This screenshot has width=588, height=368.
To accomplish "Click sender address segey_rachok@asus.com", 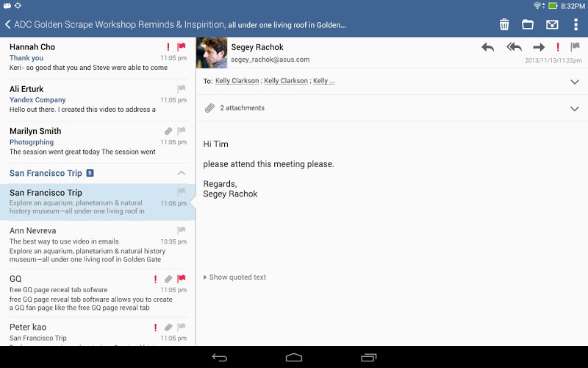I will click(x=270, y=60).
